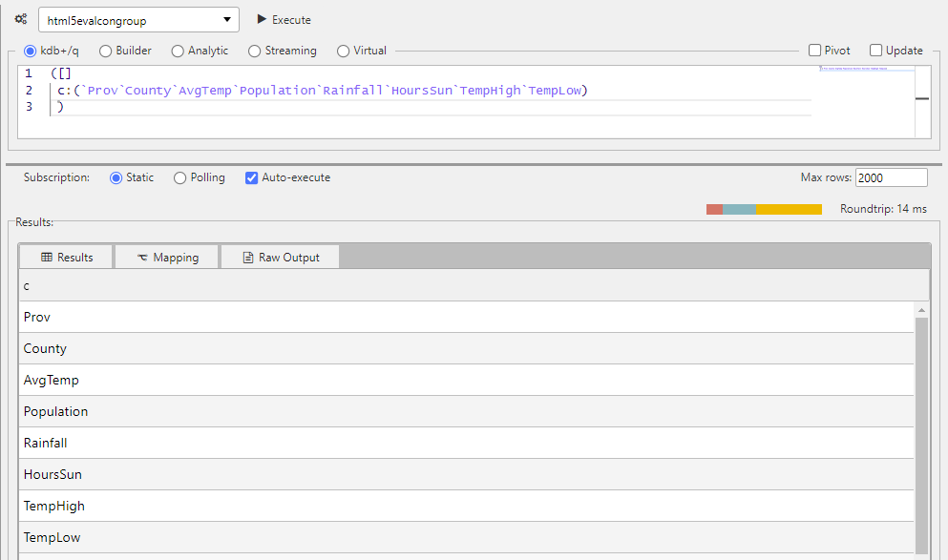Open the html5evalcongroup connection dropdown
Viewport: 948px width, 560px height.
click(x=227, y=19)
